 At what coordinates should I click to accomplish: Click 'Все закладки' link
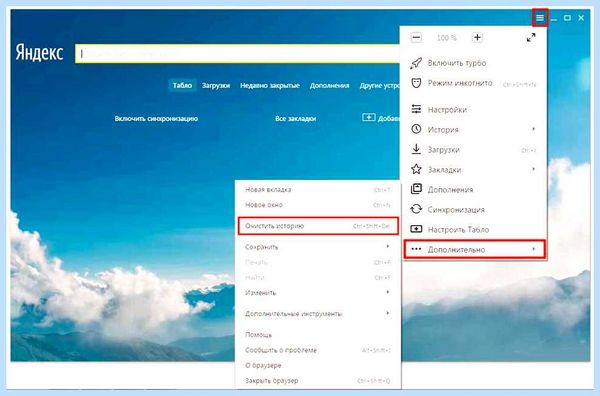pos(295,119)
